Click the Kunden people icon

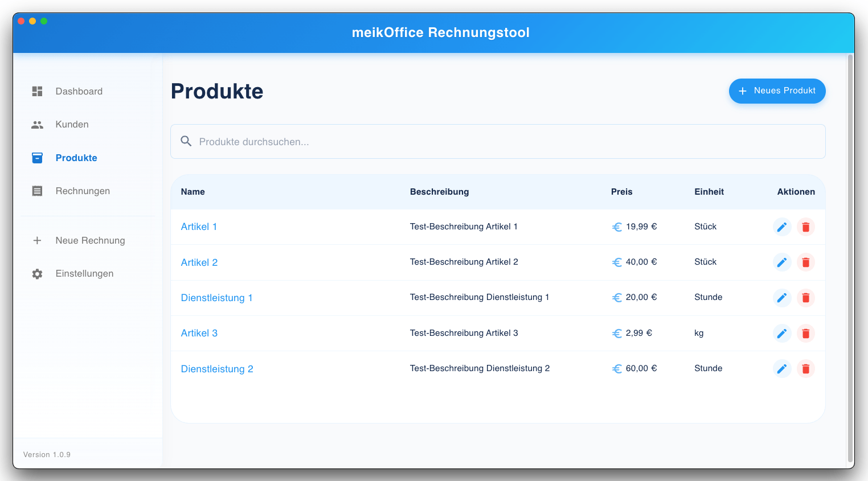tap(37, 124)
